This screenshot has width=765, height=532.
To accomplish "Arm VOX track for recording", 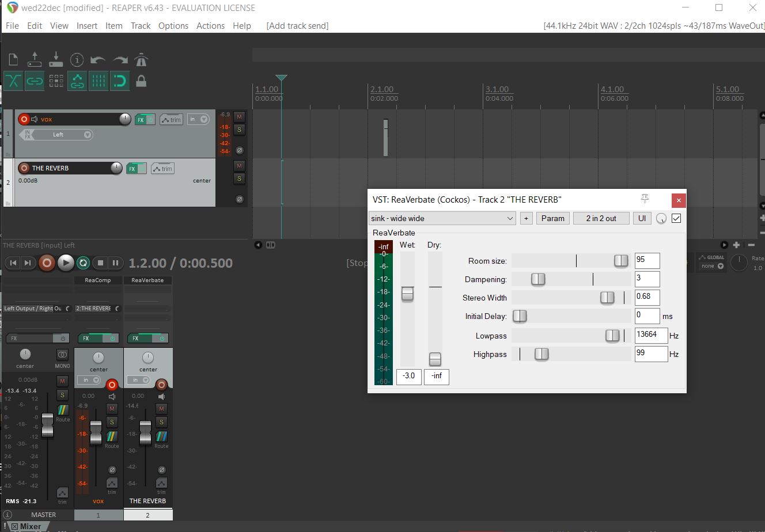I will 24,119.
